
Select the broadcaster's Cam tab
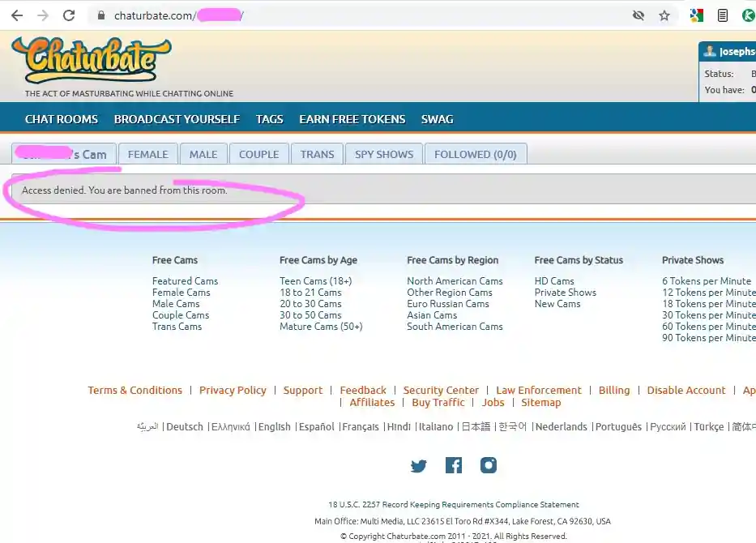pyautogui.click(x=64, y=154)
